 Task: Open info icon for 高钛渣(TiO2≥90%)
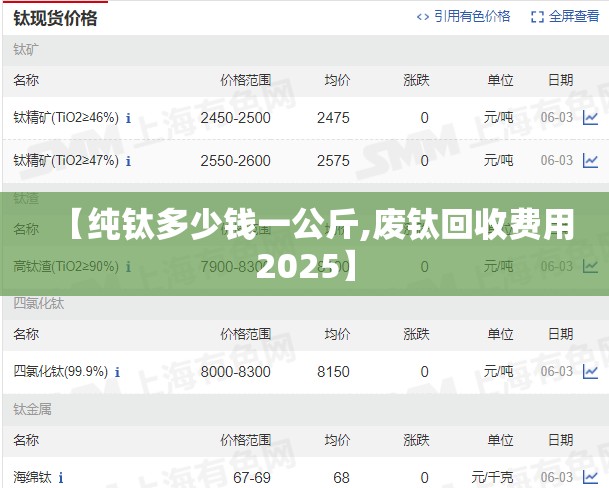pyautogui.click(x=128, y=267)
